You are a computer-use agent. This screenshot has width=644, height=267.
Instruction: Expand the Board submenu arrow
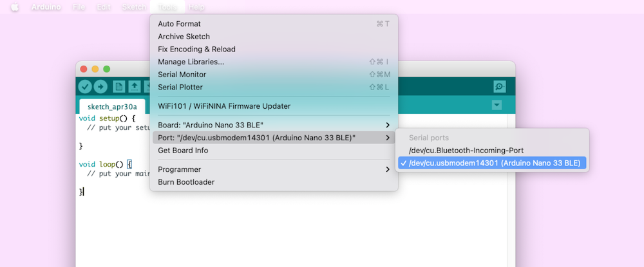coord(387,125)
